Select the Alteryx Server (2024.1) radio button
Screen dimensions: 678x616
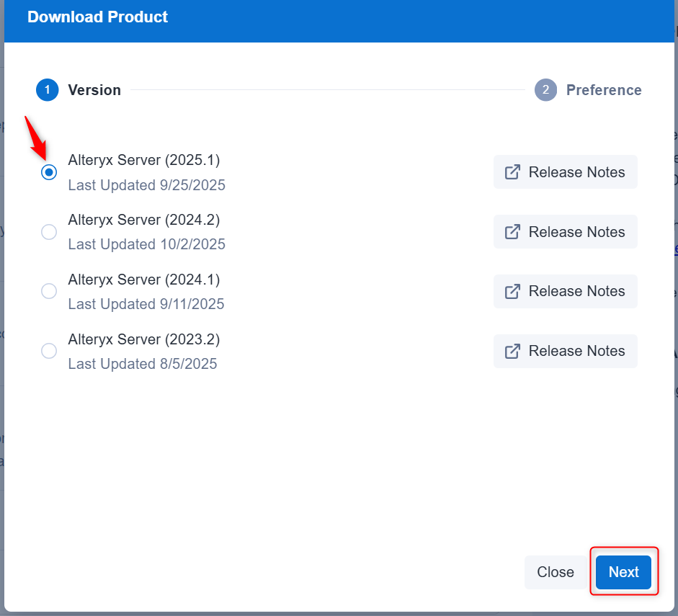49,291
